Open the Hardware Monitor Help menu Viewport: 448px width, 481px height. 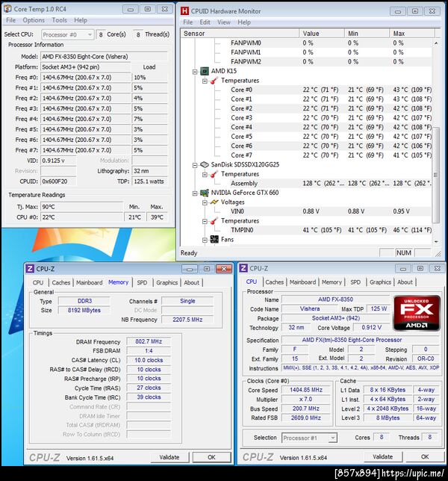click(244, 22)
